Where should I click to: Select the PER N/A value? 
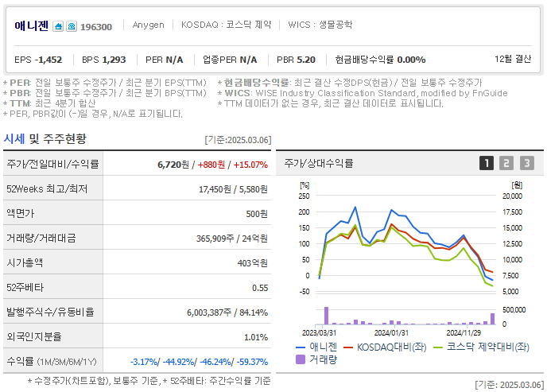(174, 60)
